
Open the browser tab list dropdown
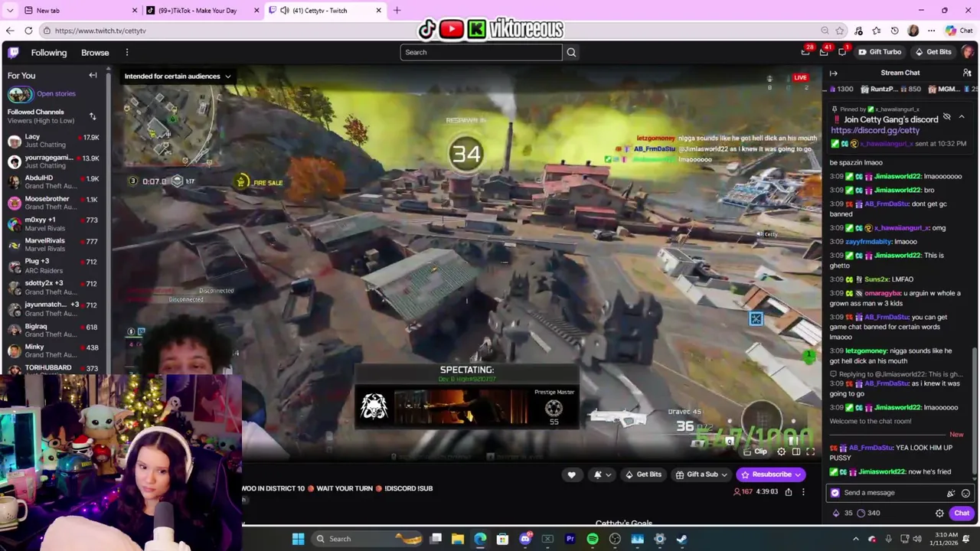(x=10, y=10)
